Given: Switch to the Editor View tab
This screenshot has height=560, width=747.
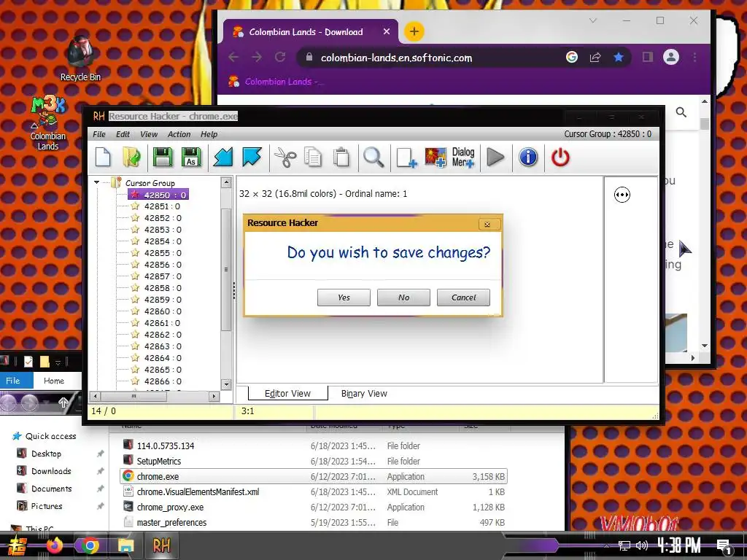Looking at the screenshot, I should (287, 393).
